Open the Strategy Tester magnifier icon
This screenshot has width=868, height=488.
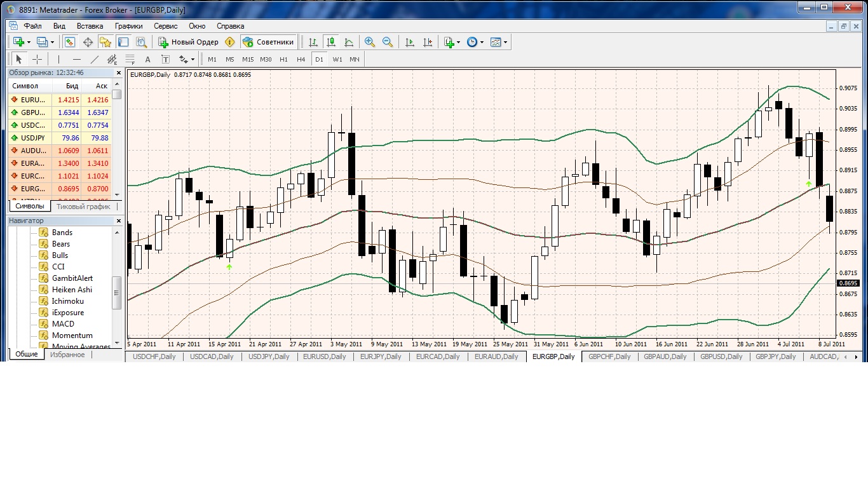(x=141, y=42)
